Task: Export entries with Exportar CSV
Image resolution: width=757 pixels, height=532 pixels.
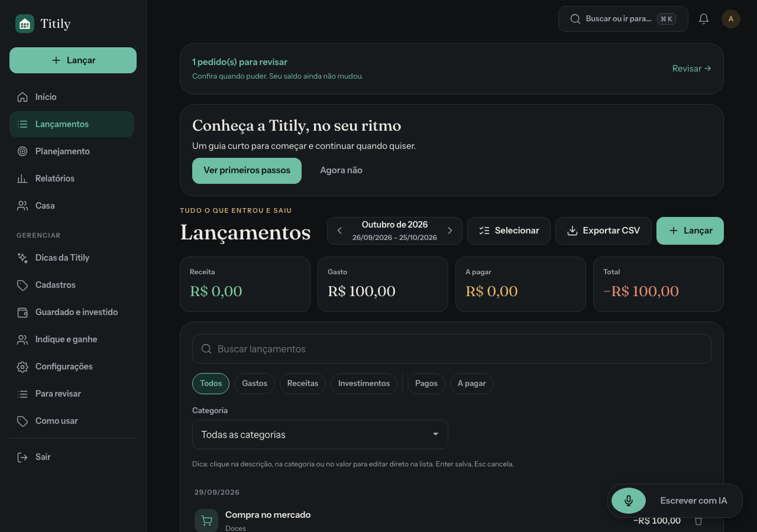Action: click(x=603, y=231)
